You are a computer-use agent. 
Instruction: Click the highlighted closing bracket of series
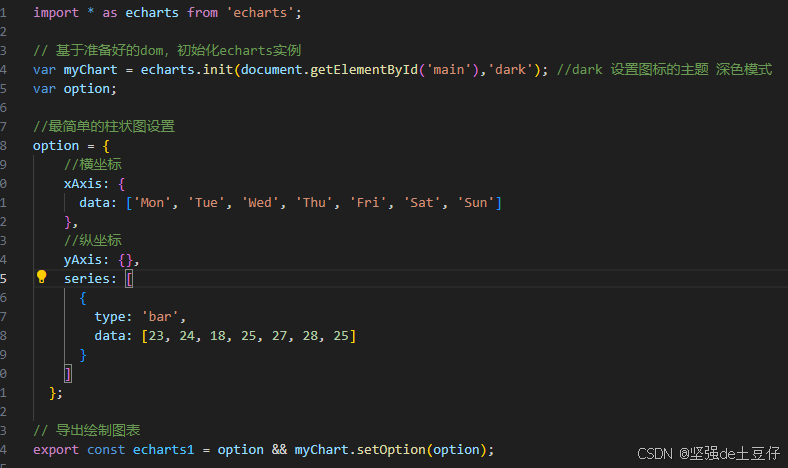coord(68,373)
